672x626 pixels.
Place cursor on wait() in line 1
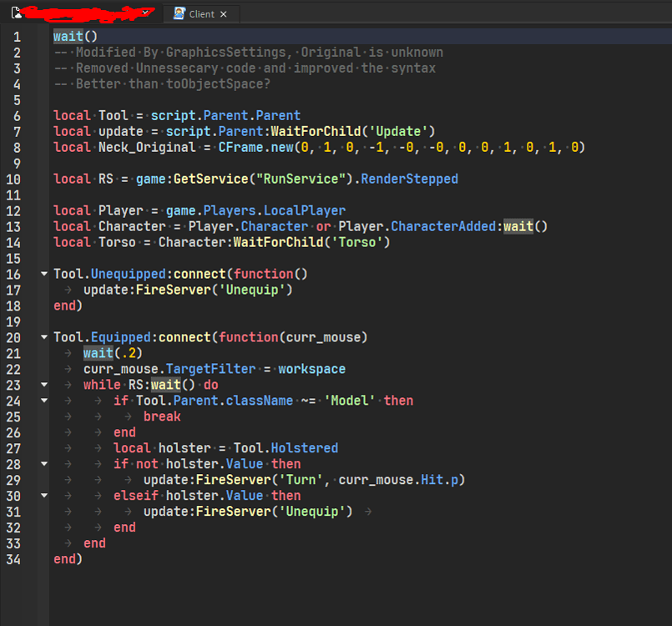tap(75, 37)
